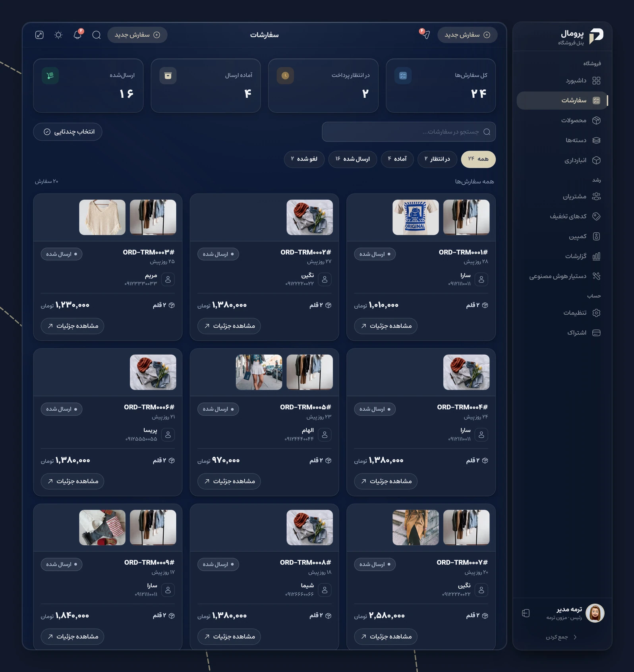Image resolution: width=634 pixels, height=672 pixels.
Task: Collapse the sidebar with جمع کردن
Action: pos(561,637)
